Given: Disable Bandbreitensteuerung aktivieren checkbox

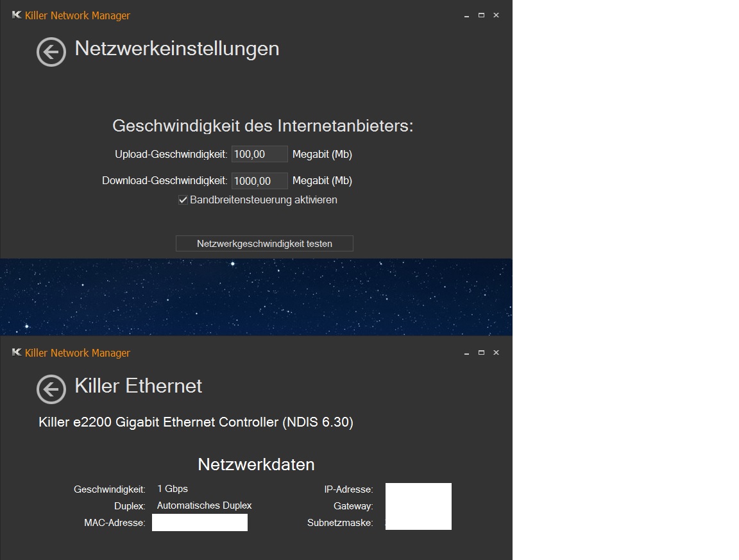Looking at the screenshot, I should click(183, 200).
